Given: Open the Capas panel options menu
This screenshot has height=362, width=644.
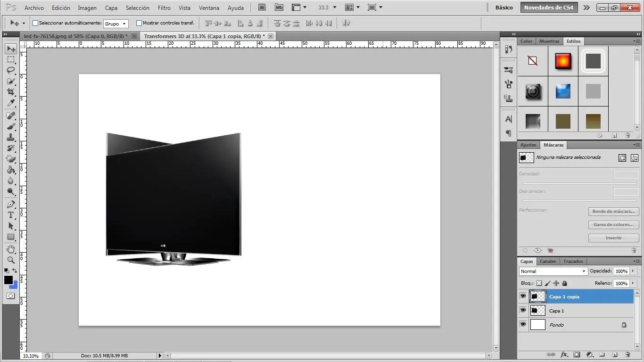Looking at the screenshot, I should point(636,261).
